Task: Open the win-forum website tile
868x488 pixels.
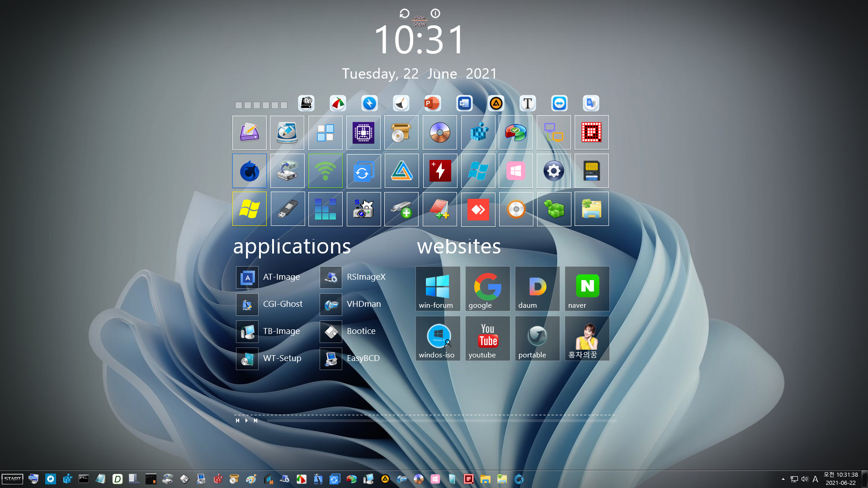Action: tap(438, 289)
